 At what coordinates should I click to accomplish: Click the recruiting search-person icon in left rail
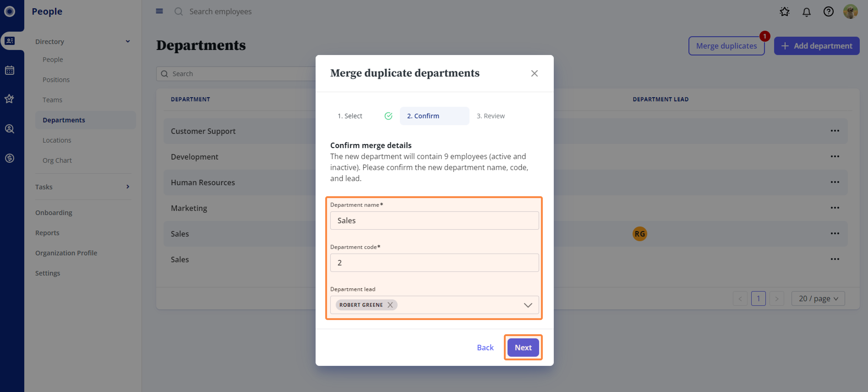[x=9, y=129]
